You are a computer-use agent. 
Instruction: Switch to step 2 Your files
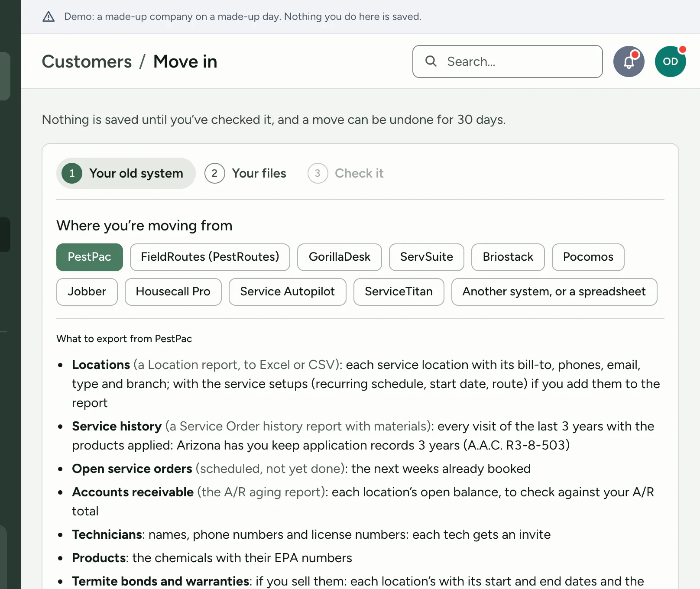[246, 173]
